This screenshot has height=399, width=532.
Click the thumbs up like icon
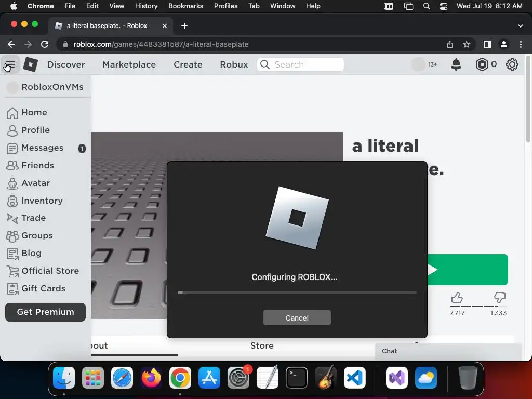click(x=457, y=298)
